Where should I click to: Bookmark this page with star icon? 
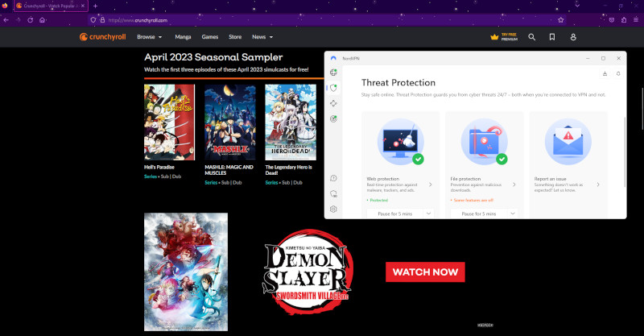tap(560, 19)
